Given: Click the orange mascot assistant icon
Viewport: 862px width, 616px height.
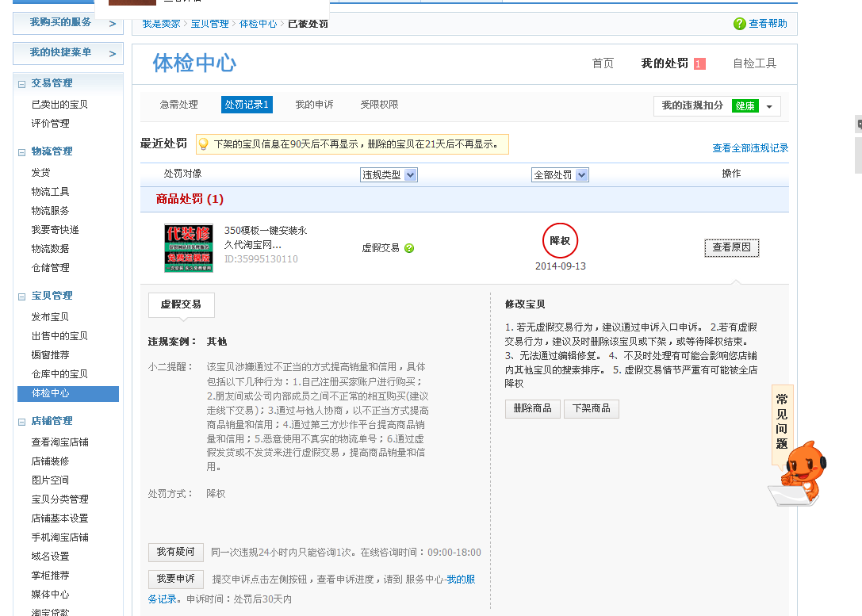Looking at the screenshot, I should coord(799,473).
